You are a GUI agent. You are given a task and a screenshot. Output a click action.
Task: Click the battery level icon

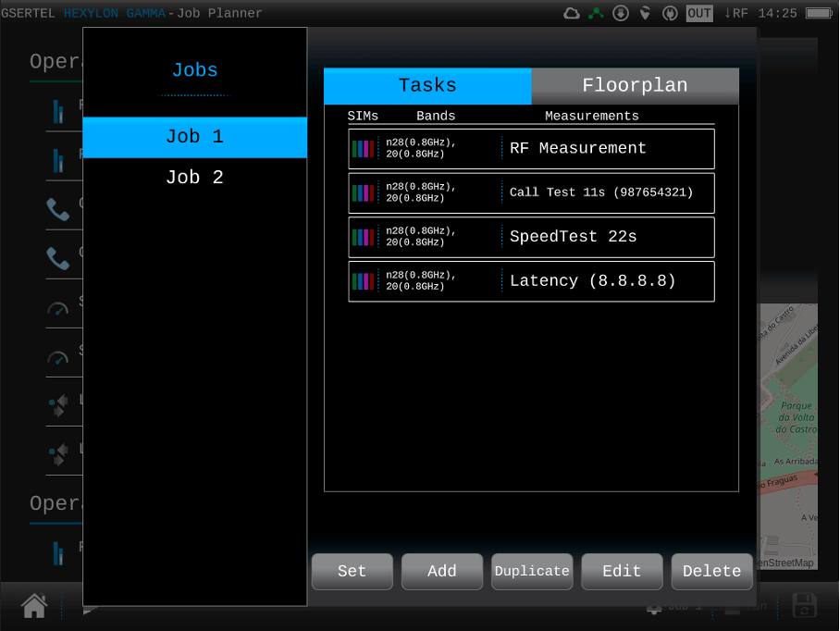[x=819, y=13]
